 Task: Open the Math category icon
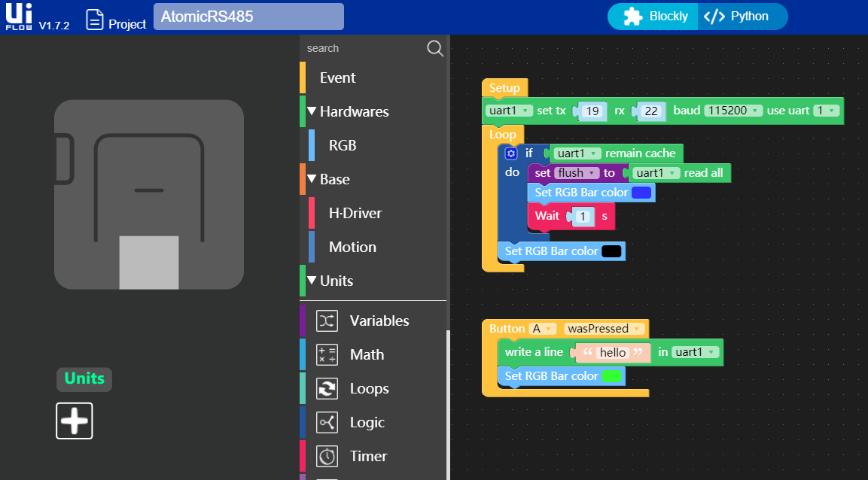click(x=327, y=355)
